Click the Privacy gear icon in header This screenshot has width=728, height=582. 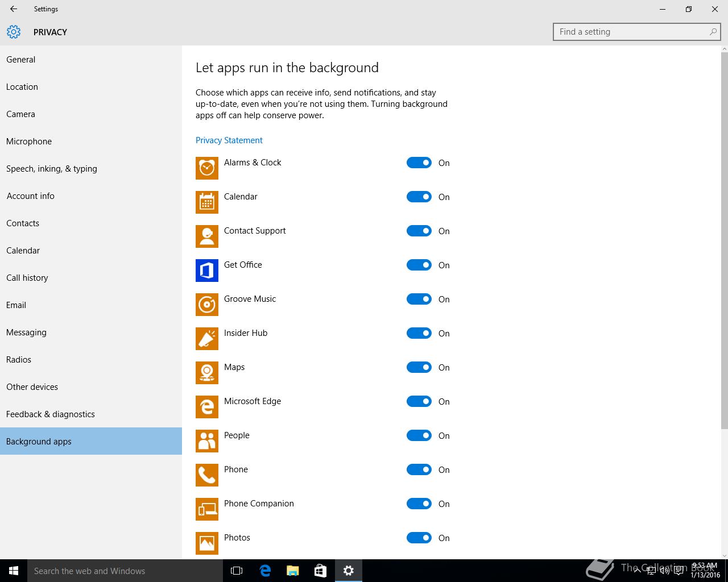click(14, 32)
